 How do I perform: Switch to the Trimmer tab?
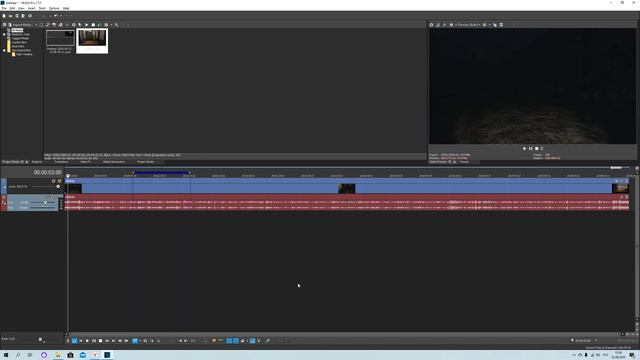coord(464,162)
